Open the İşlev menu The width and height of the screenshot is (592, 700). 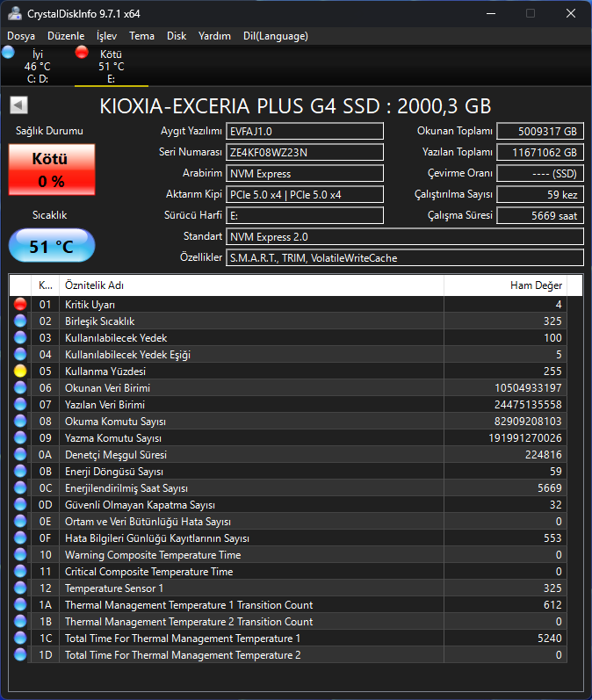[x=106, y=36]
